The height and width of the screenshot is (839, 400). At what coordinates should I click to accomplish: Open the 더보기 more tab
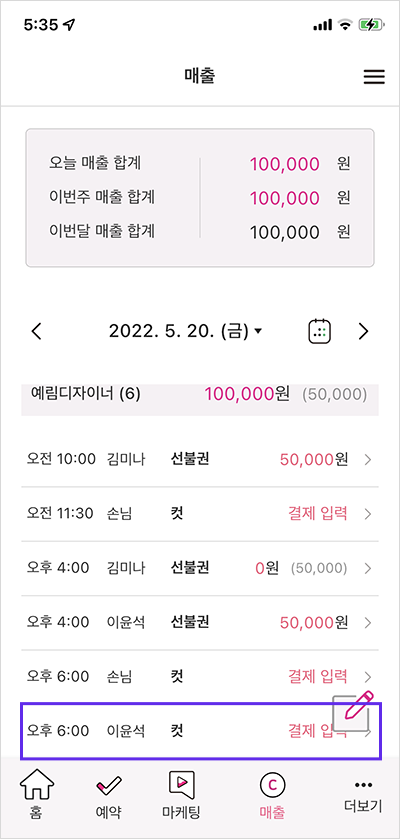pos(363,794)
